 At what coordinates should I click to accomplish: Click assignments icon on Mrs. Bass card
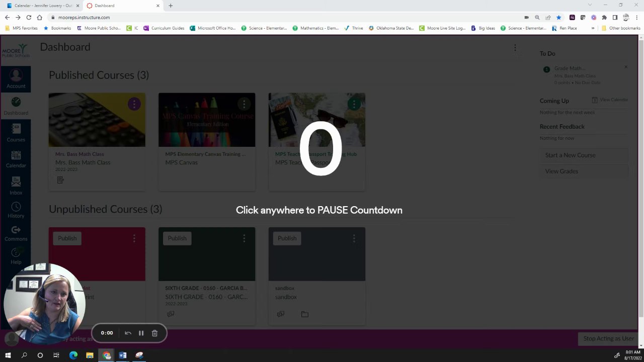[60, 180]
